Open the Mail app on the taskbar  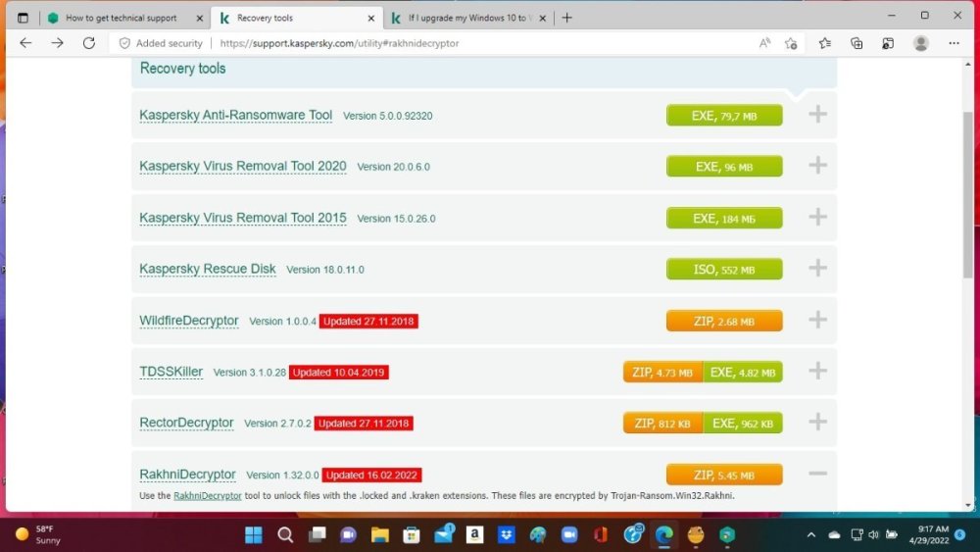click(x=444, y=534)
